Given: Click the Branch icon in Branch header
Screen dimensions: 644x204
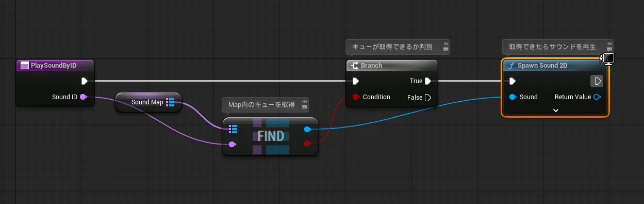Looking at the screenshot, I should (x=354, y=66).
